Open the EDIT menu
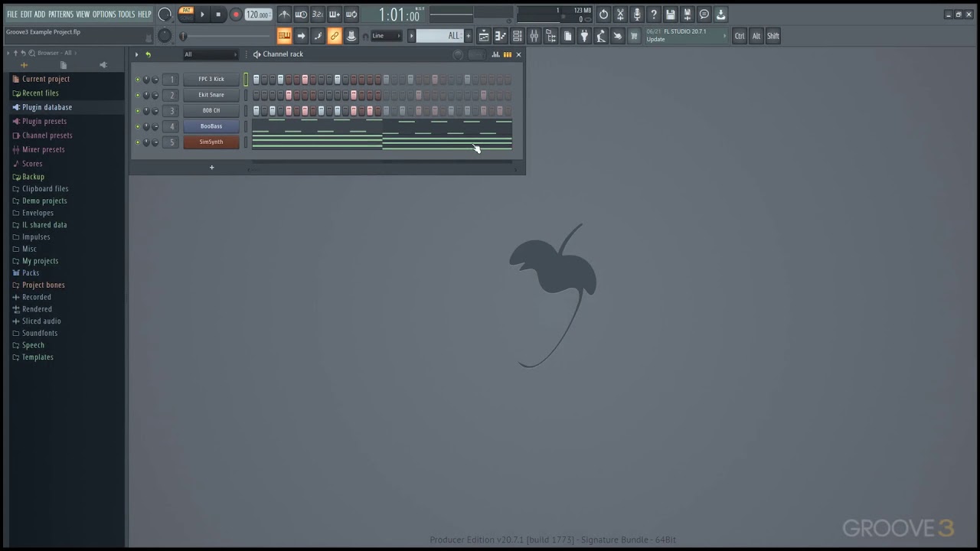The width and height of the screenshot is (980, 551). pyautogui.click(x=26, y=15)
